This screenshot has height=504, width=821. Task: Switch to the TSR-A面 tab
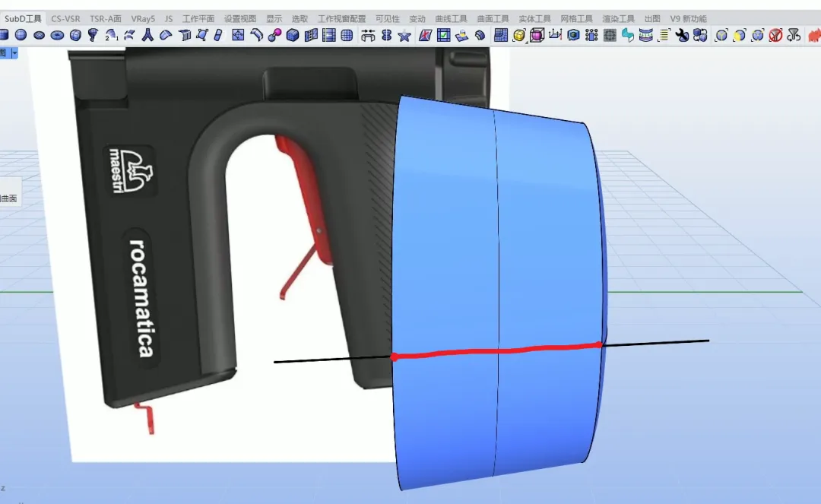coord(105,18)
